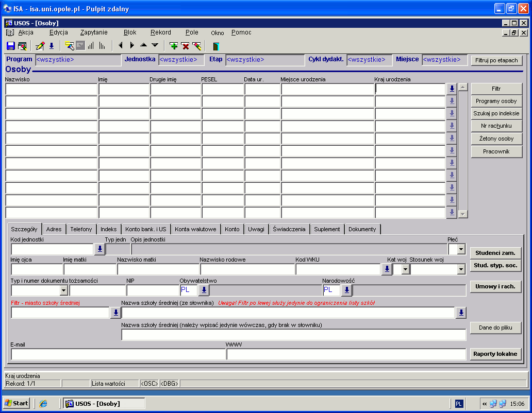The width and height of the screenshot is (532, 413).
Task: Delete record with red X icon
Action: 185,46
